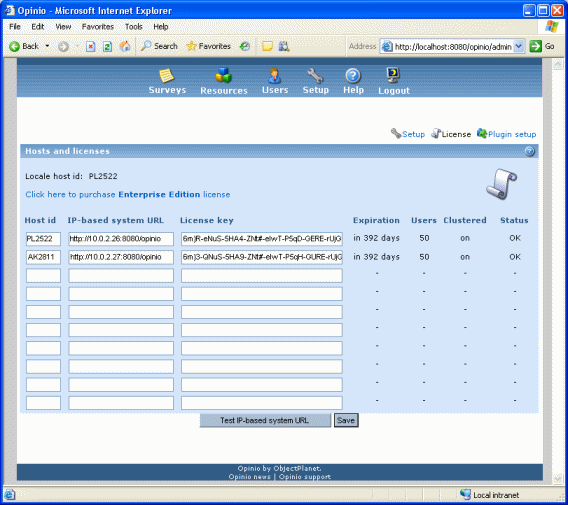This screenshot has width=568, height=505.
Task: Click the license scroll image
Action: (501, 184)
